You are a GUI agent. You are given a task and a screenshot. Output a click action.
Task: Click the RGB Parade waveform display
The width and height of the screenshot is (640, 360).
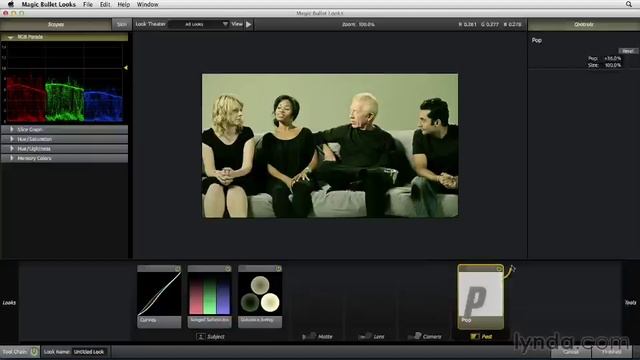65,83
